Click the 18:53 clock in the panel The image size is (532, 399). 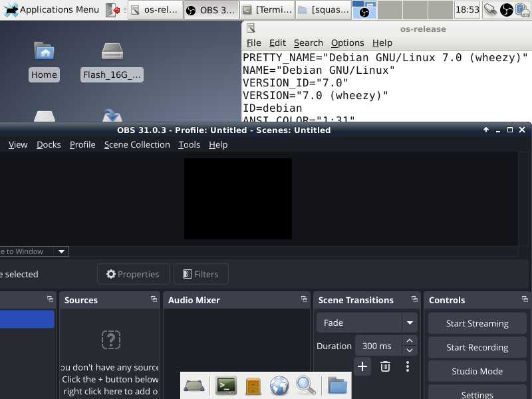[467, 9]
